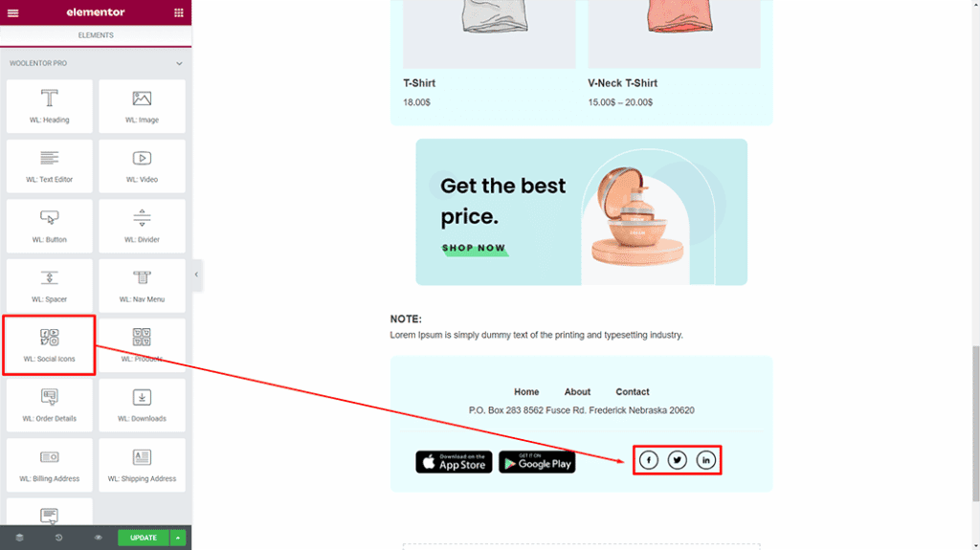The height and width of the screenshot is (550, 980).
Task: Select the WL: Image widget
Action: tap(142, 106)
